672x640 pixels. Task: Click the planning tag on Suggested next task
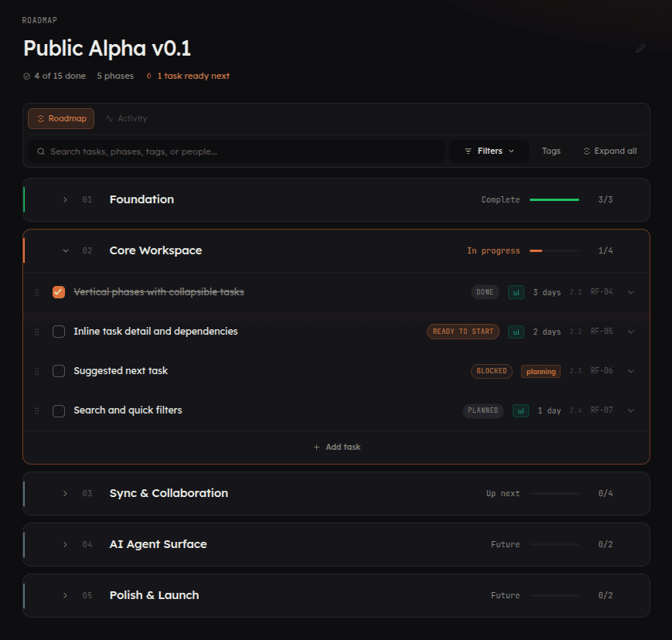pos(541,372)
